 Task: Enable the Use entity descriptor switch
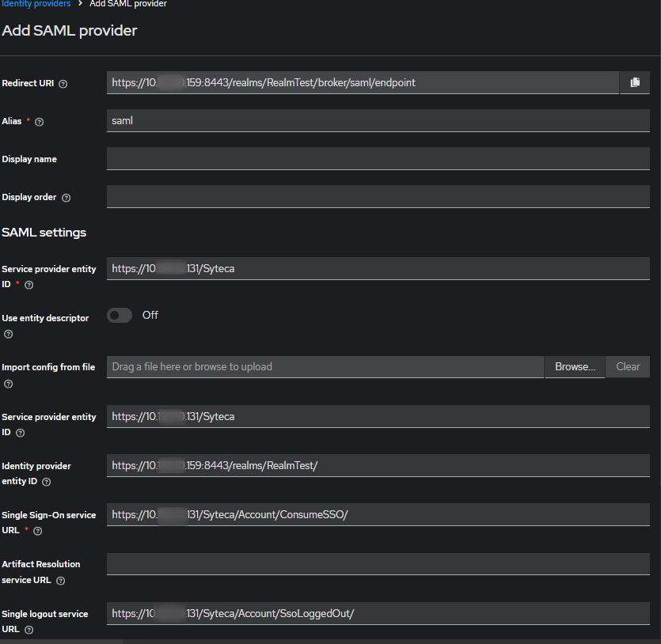120,316
